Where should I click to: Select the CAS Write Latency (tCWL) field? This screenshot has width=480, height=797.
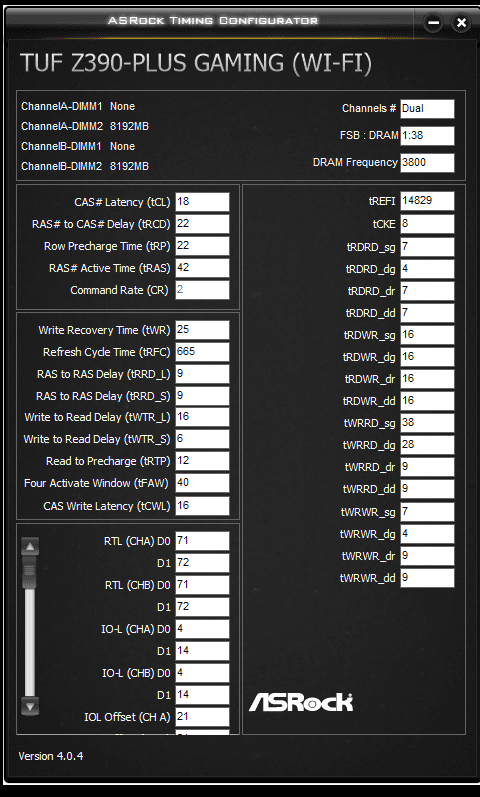(x=202, y=506)
